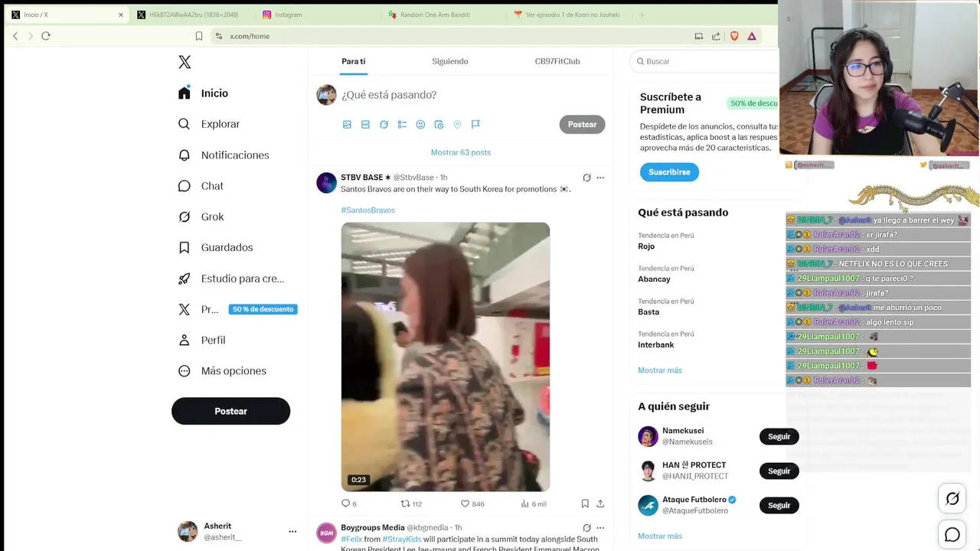Bookmark this page in the browser toolbar
980x551 pixels.
tap(199, 36)
